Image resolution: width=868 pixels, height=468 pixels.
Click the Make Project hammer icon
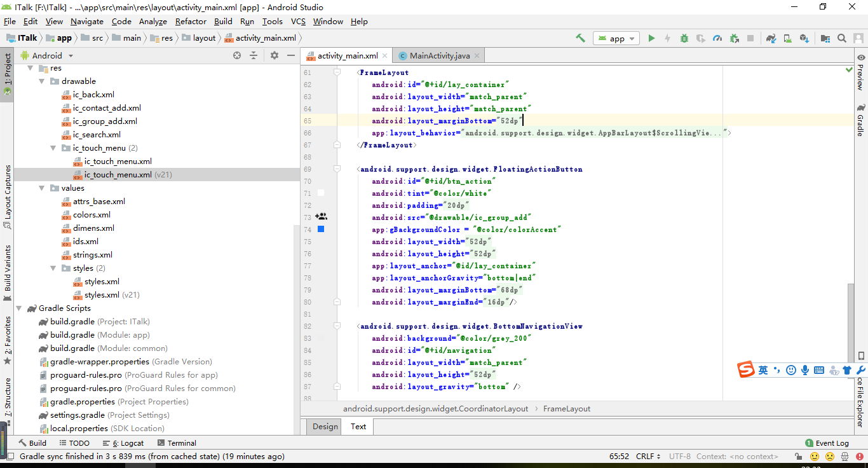(x=580, y=38)
